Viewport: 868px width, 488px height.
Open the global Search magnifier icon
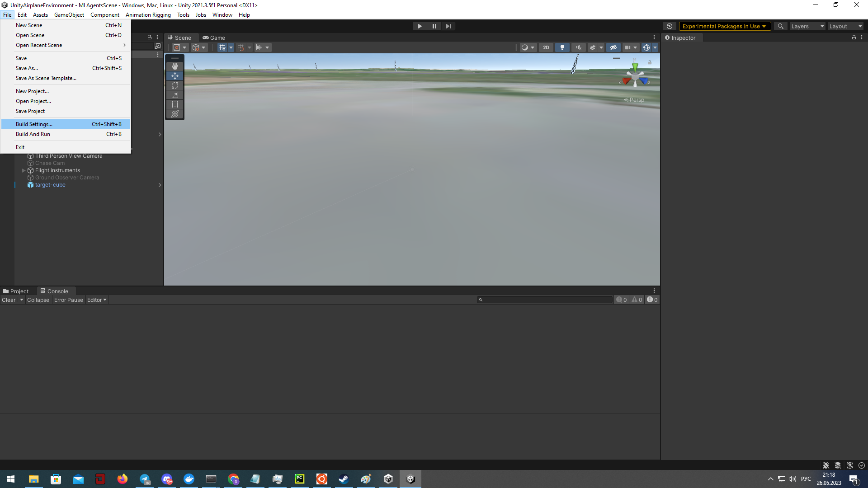[780, 26]
